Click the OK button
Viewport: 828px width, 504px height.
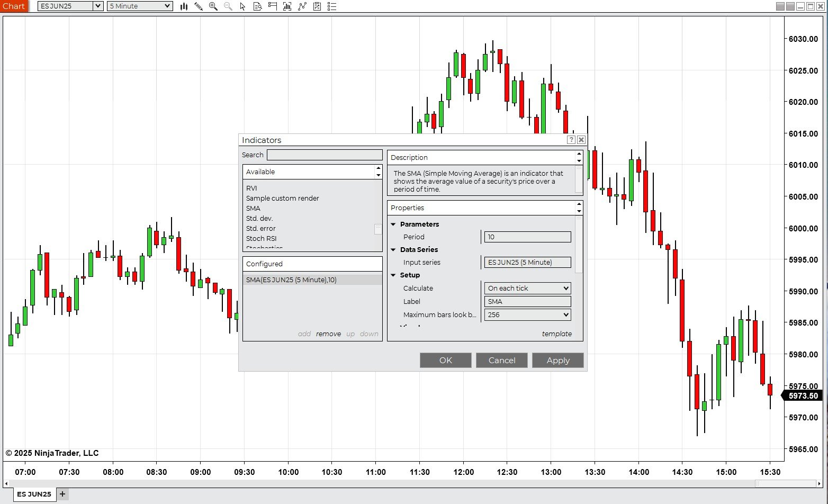(446, 360)
